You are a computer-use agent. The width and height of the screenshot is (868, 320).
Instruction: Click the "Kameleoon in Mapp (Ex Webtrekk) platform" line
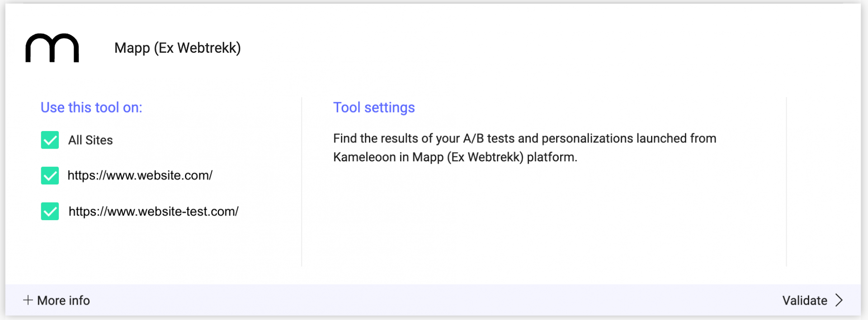(455, 157)
